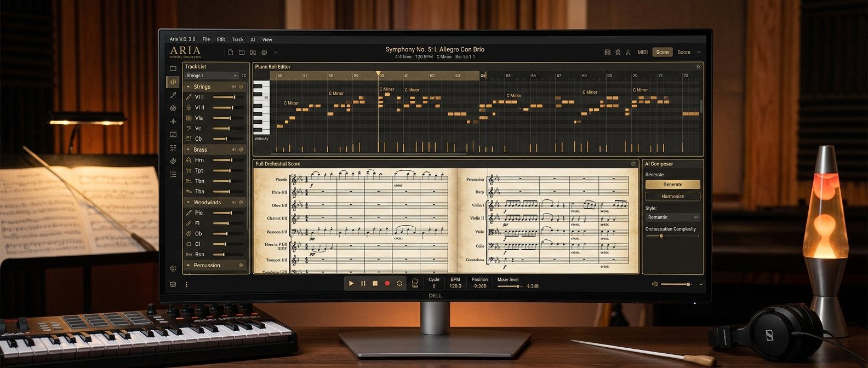
Task: Collapse the Strings group
Action: (x=189, y=87)
